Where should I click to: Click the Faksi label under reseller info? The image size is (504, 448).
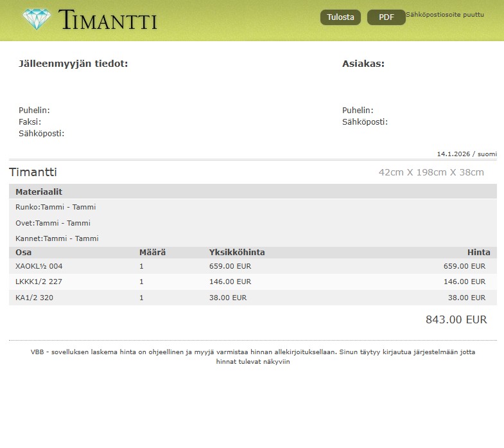30,121
